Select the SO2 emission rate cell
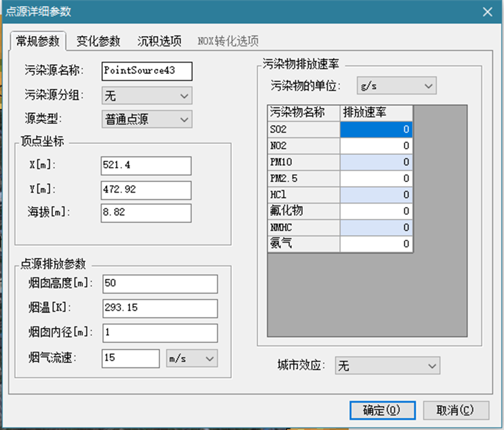The height and width of the screenshot is (430, 504). pyautogui.click(x=376, y=129)
